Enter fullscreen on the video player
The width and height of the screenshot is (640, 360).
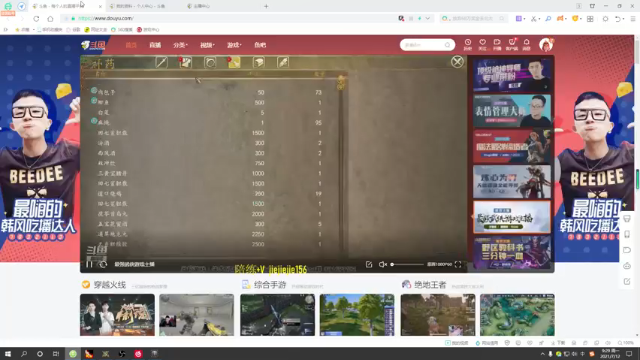458,264
